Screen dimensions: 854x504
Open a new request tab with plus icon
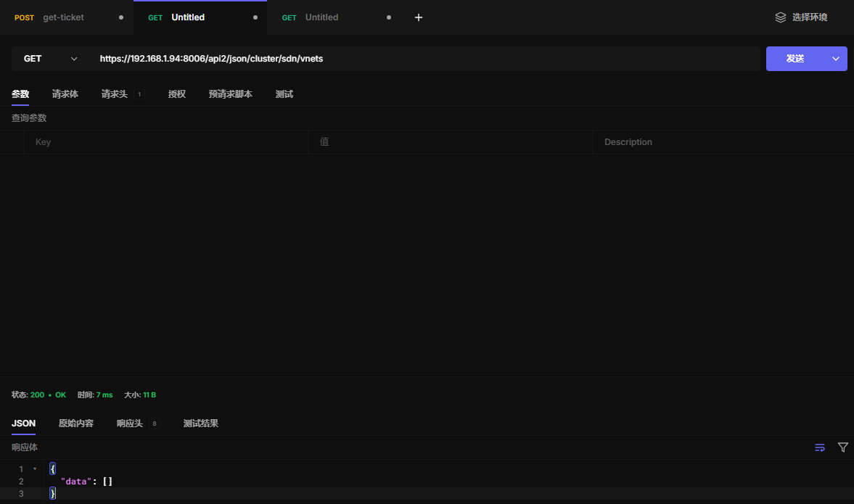418,17
